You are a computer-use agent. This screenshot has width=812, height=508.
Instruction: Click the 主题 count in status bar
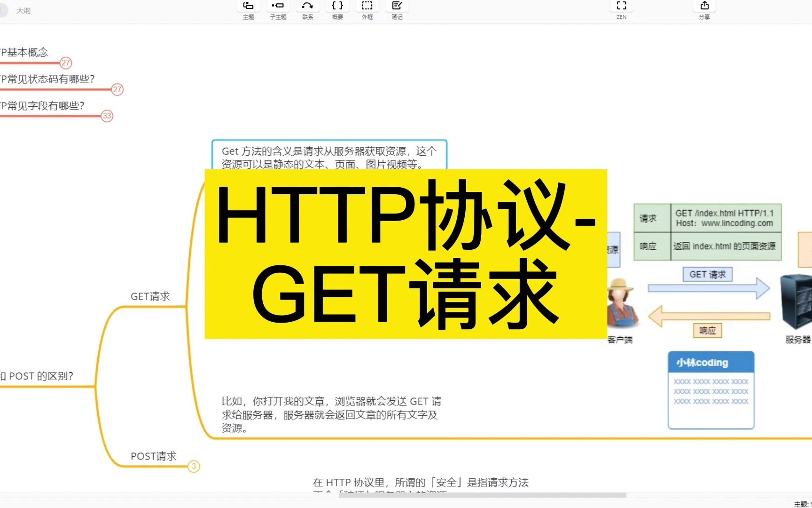point(803,504)
